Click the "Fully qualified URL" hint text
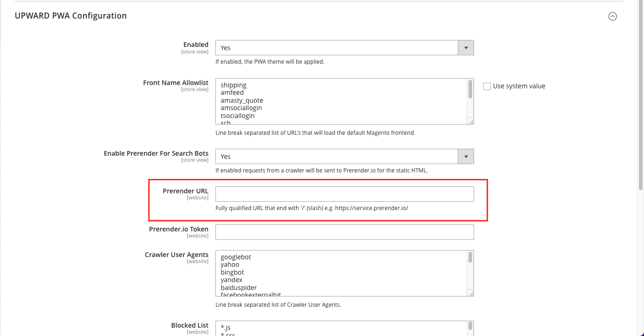 (312, 208)
